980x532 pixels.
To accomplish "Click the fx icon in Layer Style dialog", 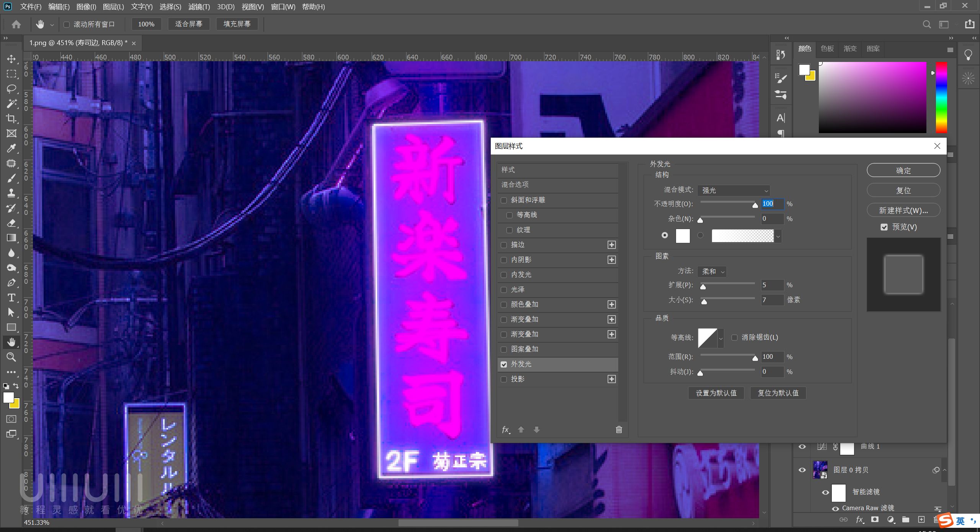I will pyautogui.click(x=506, y=430).
